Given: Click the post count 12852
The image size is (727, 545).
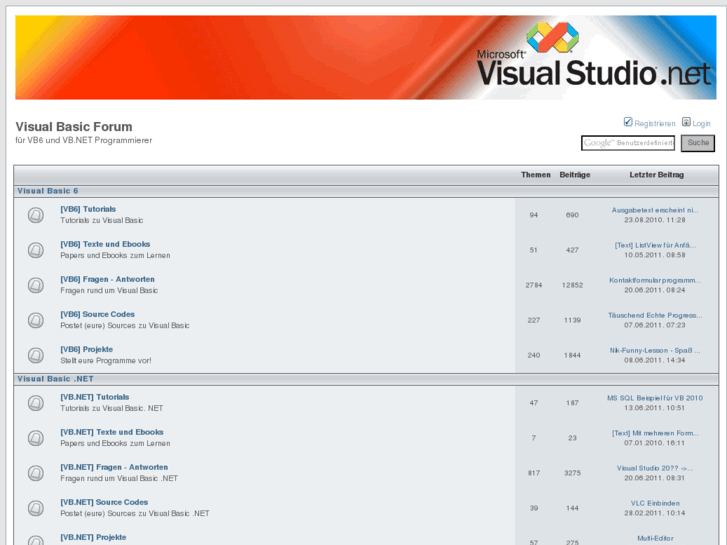Looking at the screenshot, I should (572, 285).
